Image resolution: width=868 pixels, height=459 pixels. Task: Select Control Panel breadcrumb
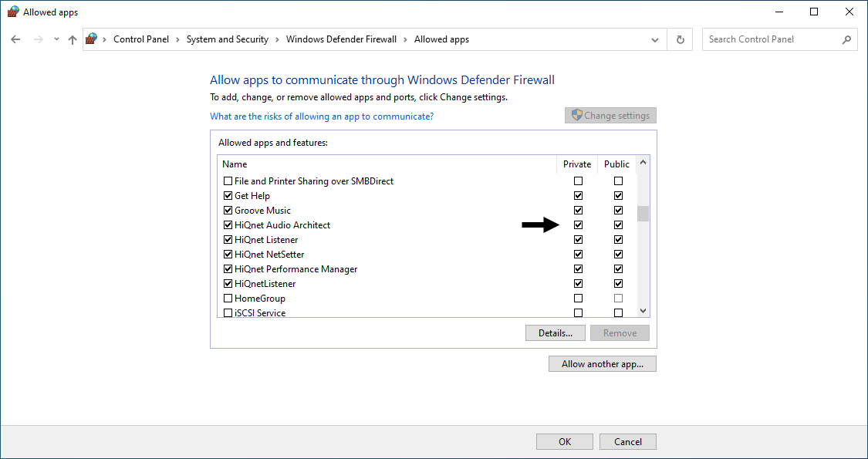tap(141, 39)
